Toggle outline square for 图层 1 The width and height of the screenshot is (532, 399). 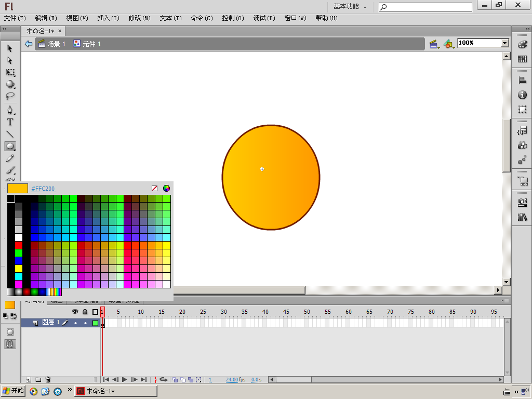[95, 323]
